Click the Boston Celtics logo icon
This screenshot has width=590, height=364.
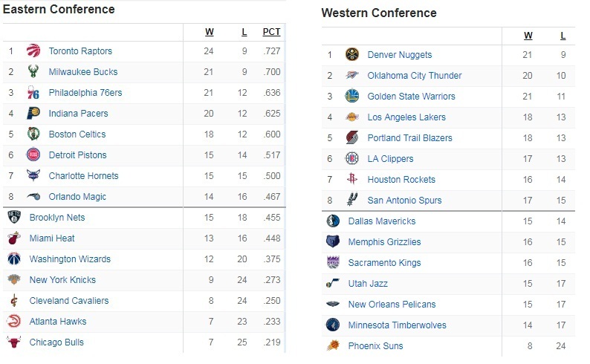pos(33,134)
